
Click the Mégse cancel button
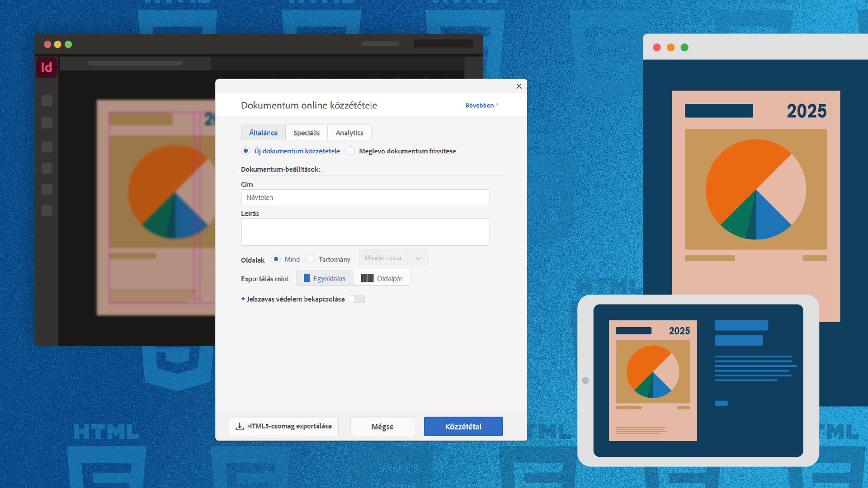(x=382, y=427)
